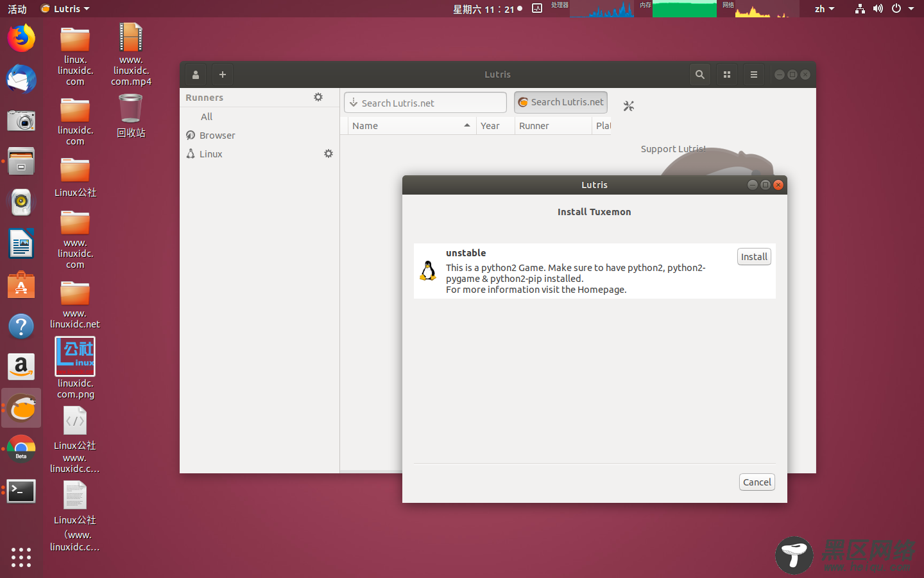Launch Thunderbird from the dock

pos(21,79)
